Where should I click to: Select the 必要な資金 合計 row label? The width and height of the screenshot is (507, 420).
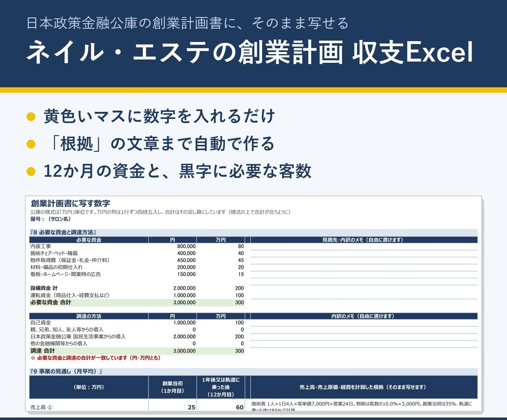pos(51,302)
